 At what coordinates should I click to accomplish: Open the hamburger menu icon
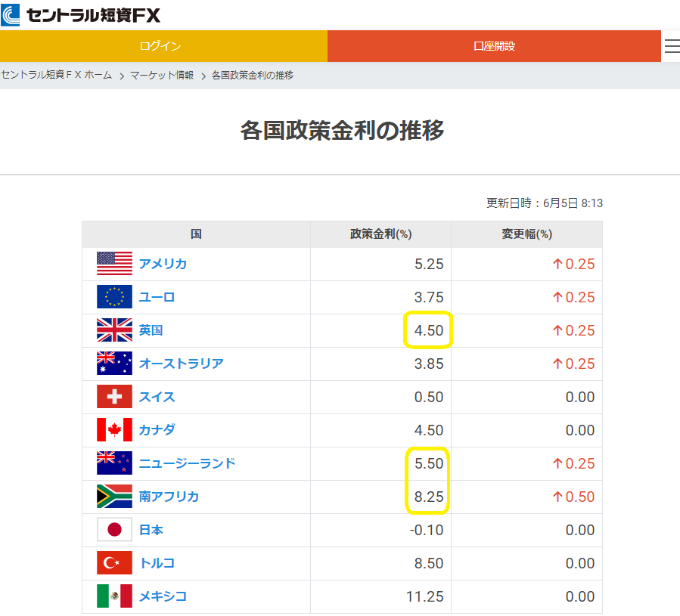672,46
